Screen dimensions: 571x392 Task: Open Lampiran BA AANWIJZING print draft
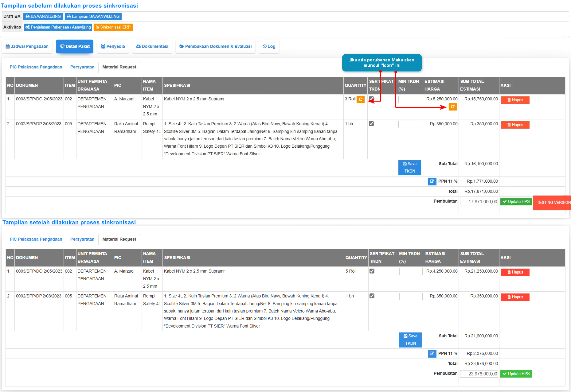point(93,17)
